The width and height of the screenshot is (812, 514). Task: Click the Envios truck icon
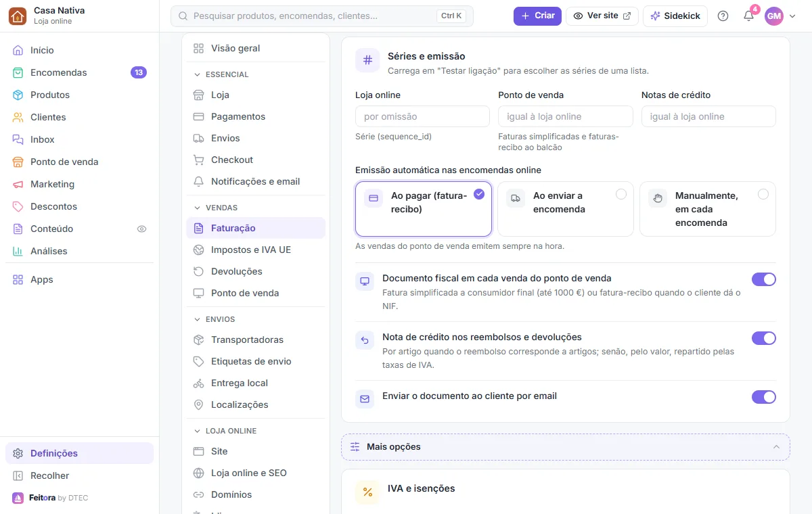[x=198, y=138]
